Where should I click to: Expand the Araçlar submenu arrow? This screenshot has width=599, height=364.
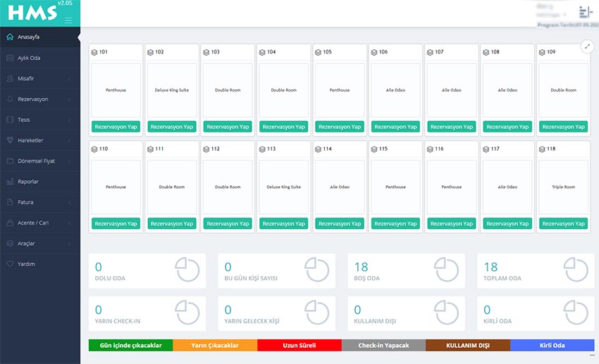pyautogui.click(x=70, y=244)
